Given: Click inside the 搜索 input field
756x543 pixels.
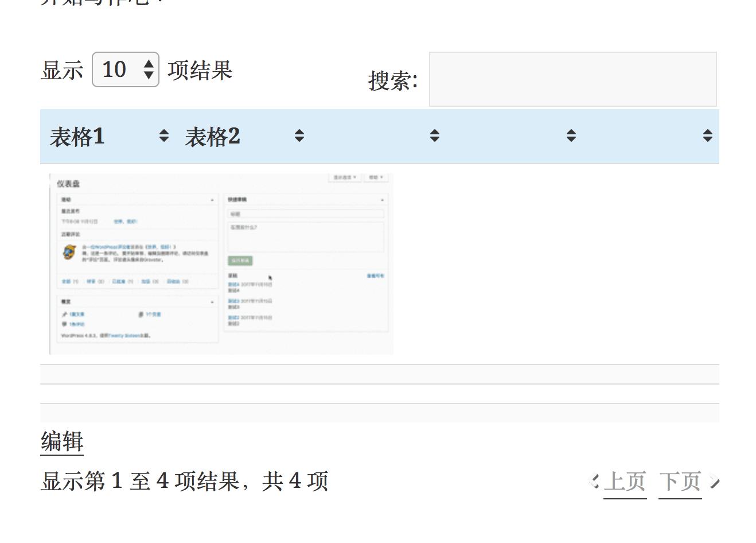Looking at the screenshot, I should (572, 79).
